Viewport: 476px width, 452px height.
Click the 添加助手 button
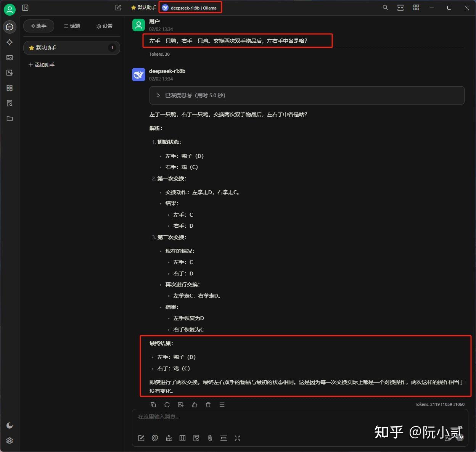[42, 65]
